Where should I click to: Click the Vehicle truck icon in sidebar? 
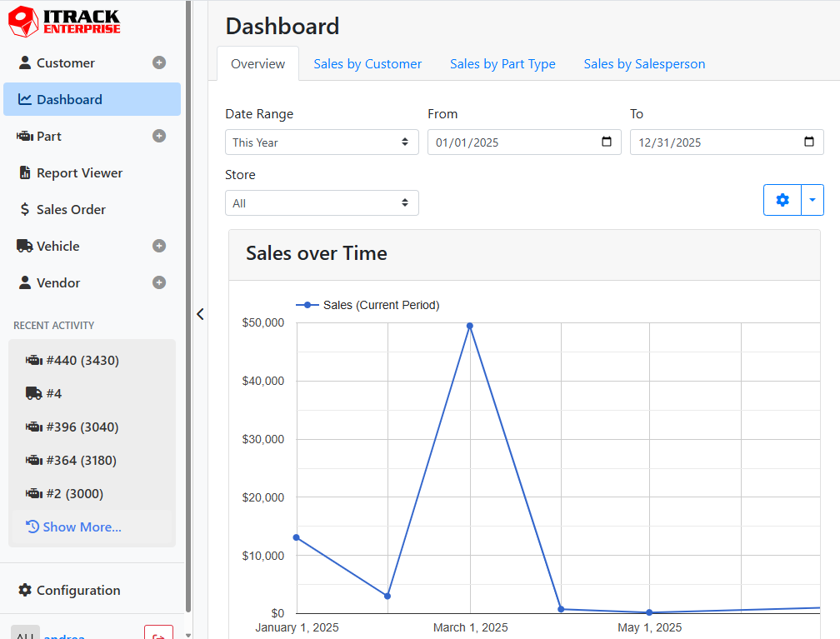(24, 246)
